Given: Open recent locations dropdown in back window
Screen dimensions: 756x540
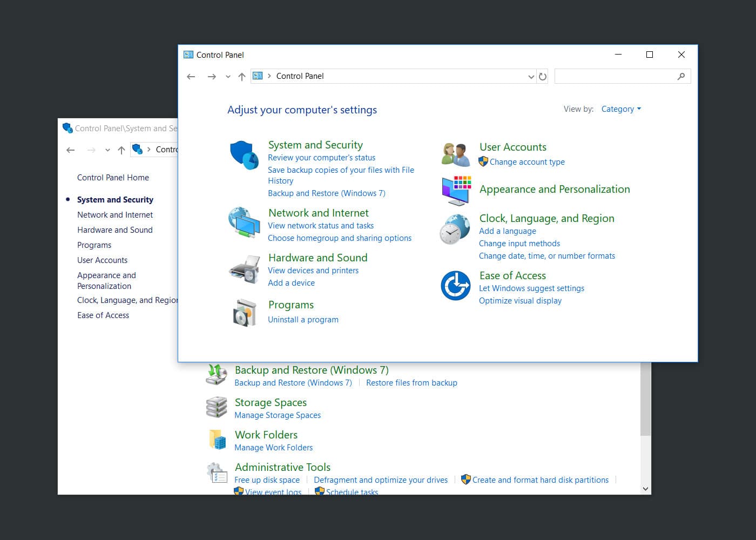Looking at the screenshot, I should click(x=107, y=150).
